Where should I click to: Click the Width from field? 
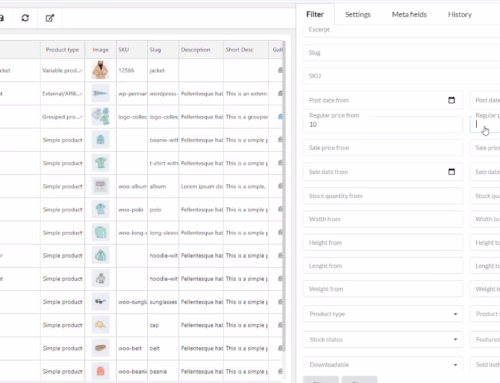pos(383,219)
